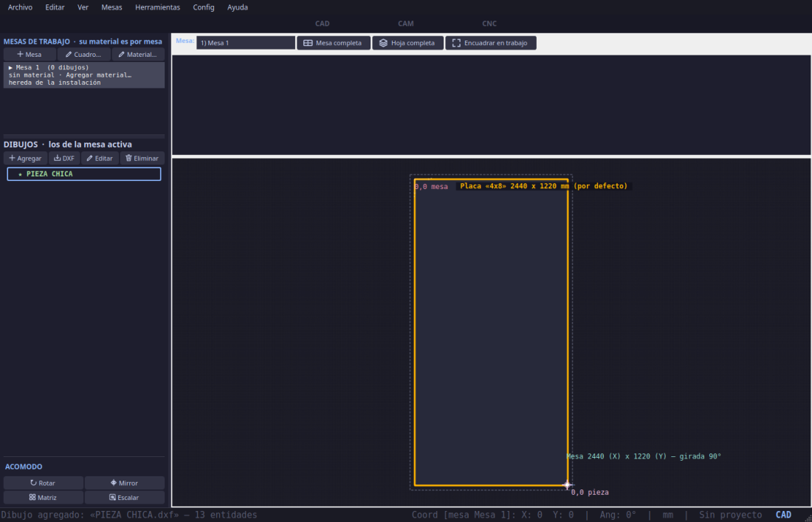Image resolution: width=812 pixels, height=522 pixels.
Task: Show the full table with Mesa completa
Action: pos(334,43)
